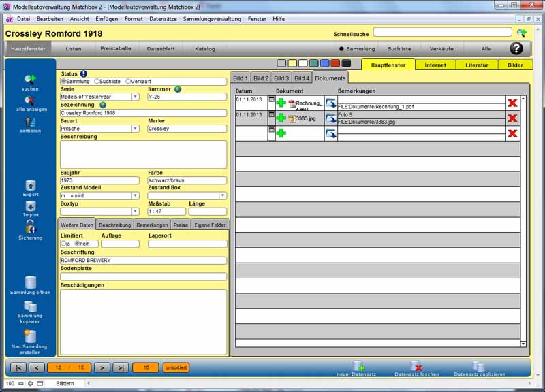The image size is (545, 392).
Task: Expand the Zustand Box dropdown
Action: pyautogui.click(x=222, y=196)
